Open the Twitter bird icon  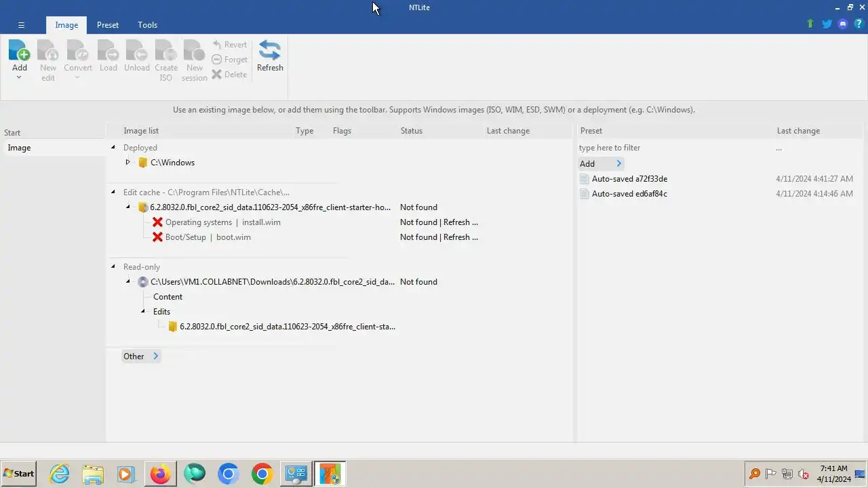point(827,24)
